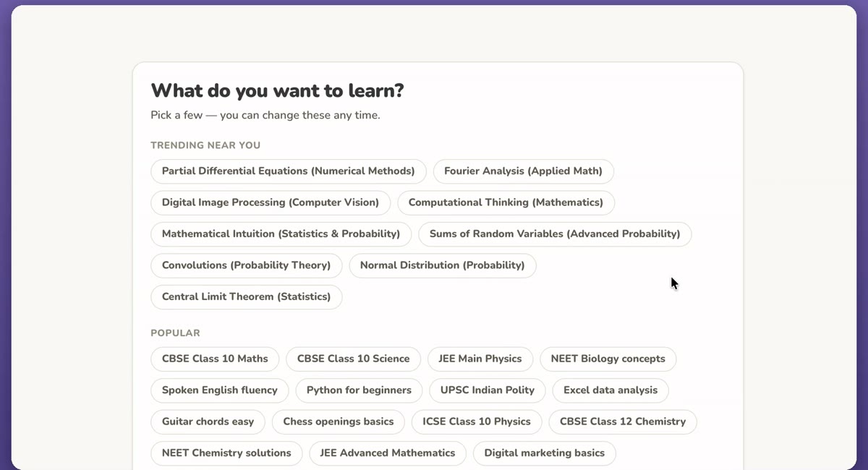
Task: Choose JEE Main Physics chip
Action: tap(480, 359)
